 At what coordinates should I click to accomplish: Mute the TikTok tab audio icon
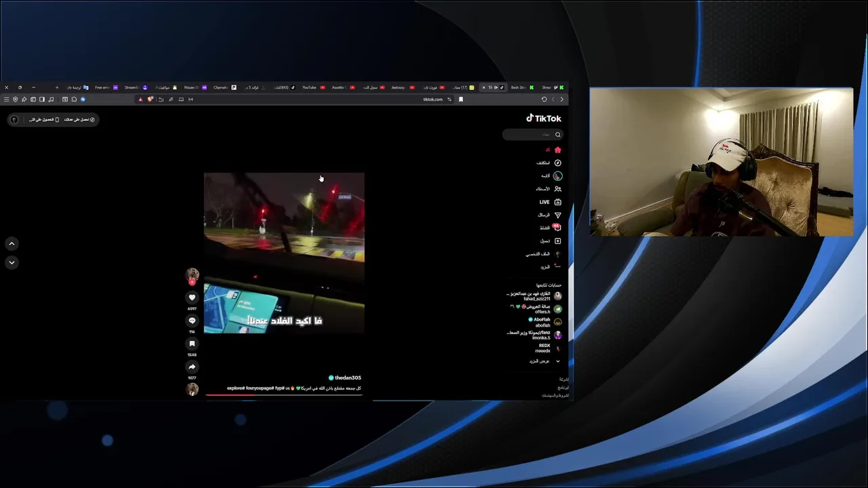pyautogui.click(x=496, y=87)
